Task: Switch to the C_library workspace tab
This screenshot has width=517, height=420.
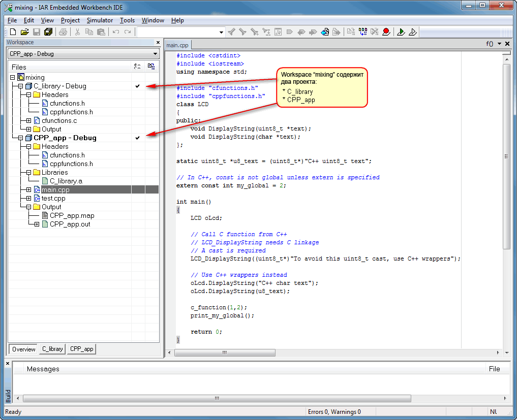Action: 52,349
